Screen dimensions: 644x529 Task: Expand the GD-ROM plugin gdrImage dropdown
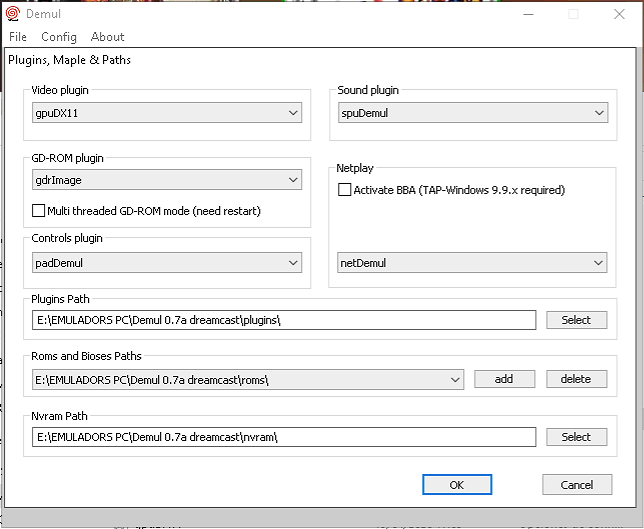click(x=167, y=180)
